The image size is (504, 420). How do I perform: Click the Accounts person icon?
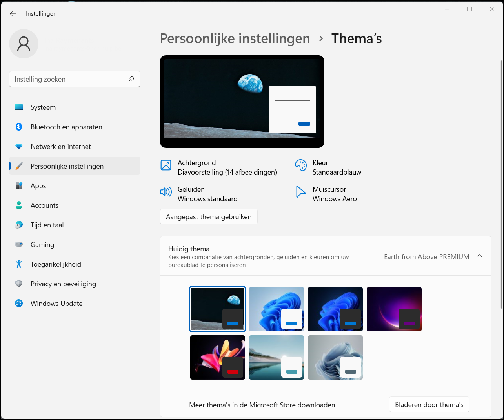19,205
